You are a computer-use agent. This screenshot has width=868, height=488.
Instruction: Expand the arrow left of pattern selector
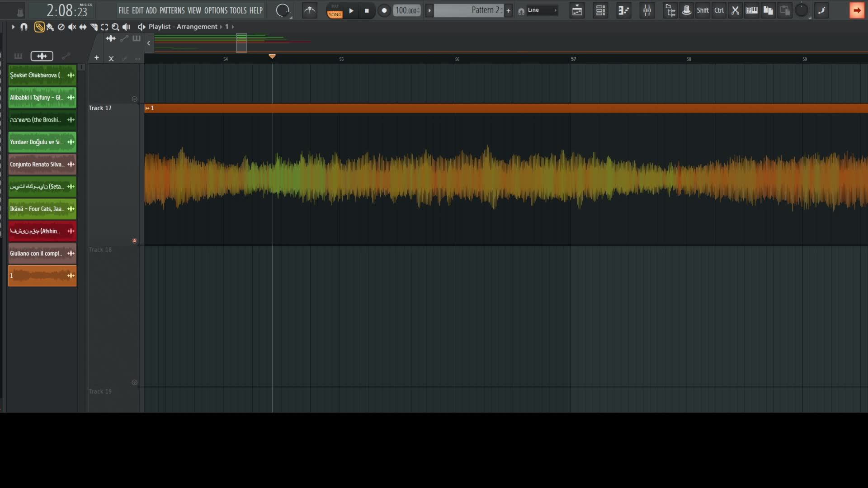point(429,10)
